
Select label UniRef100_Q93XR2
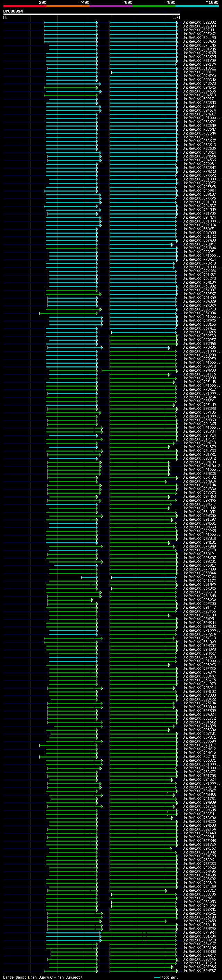tap(199, 699)
